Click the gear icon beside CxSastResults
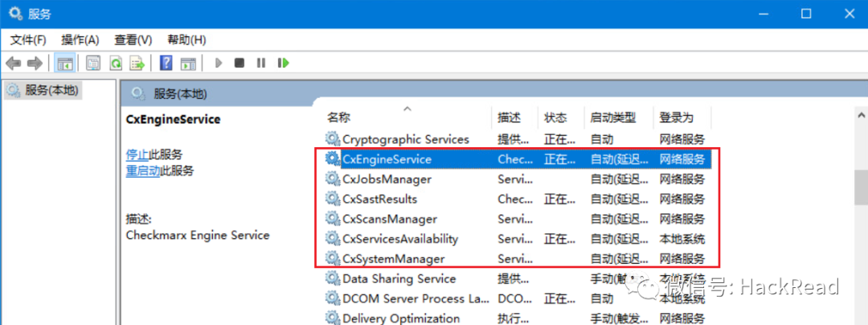868x325 pixels. click(x=333, y=199)
